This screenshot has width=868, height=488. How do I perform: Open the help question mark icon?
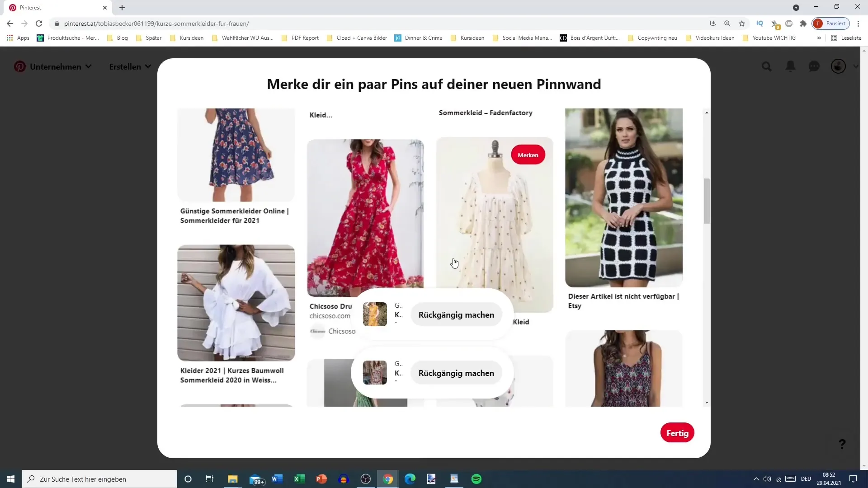[842, 444]
